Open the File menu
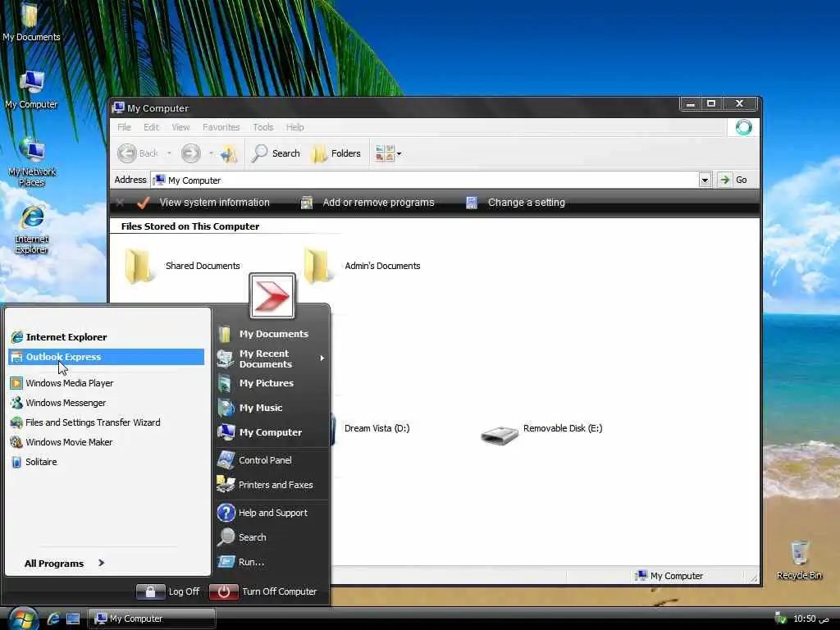Screen dimensions: 840x630 [125, 127]
